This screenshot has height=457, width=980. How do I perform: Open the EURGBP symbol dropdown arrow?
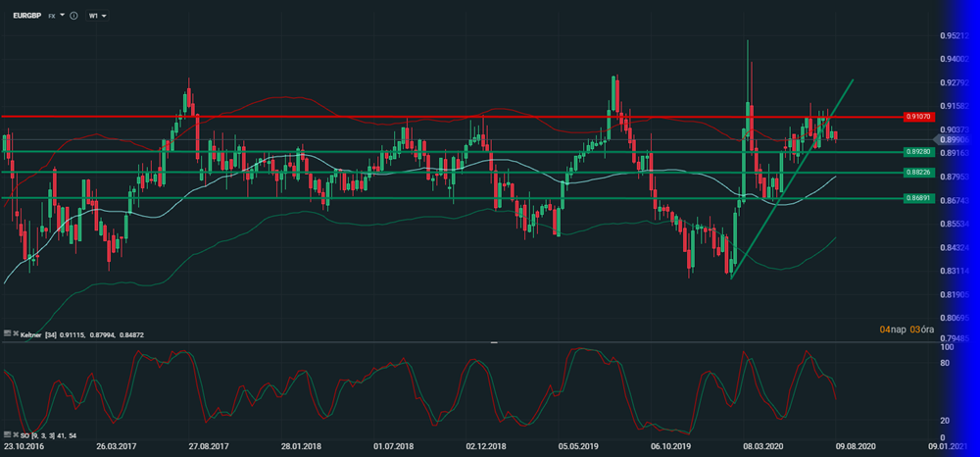click(x=63, y=16)
